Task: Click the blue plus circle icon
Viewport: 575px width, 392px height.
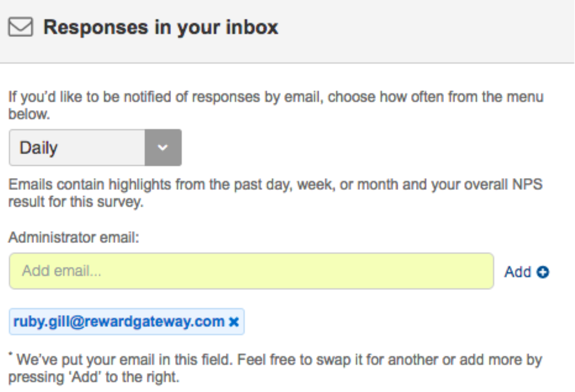Action: pyautogui.click(x=542, y=272)
